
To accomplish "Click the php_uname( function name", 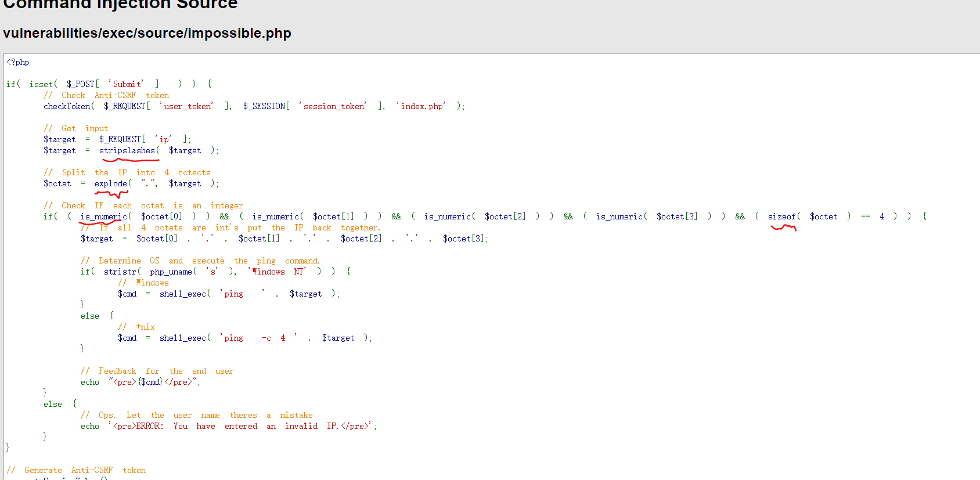I will (174, 272).
